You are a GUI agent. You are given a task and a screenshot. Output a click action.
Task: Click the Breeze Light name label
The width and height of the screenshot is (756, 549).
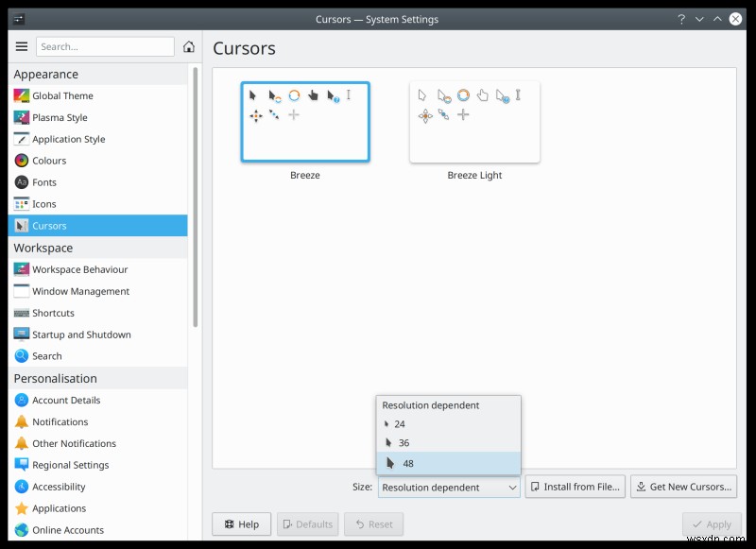click(x=475, y=175)
